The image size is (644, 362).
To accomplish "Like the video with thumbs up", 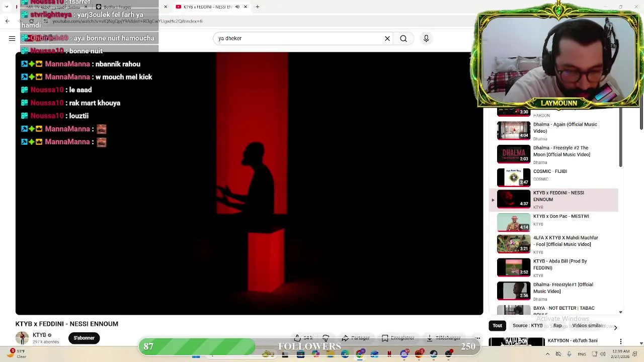I will (303, 338).
